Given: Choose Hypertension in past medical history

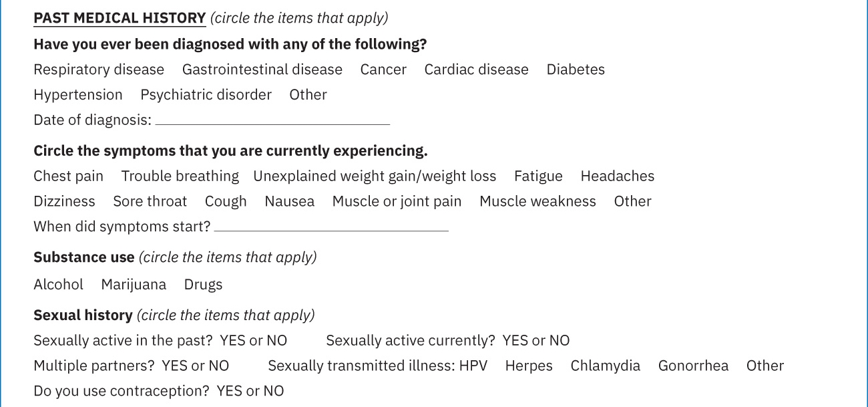Looking at the screenshot, I should [78, 95].
